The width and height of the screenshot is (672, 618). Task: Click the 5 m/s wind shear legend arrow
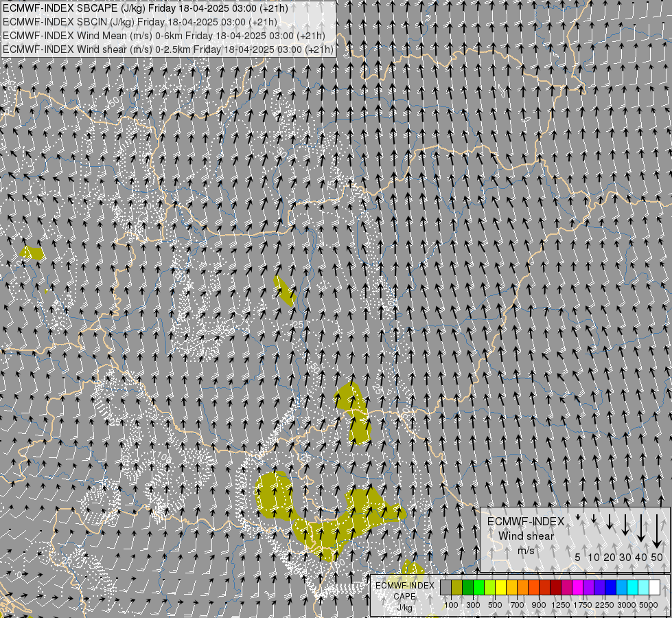[x=578, y=517]
